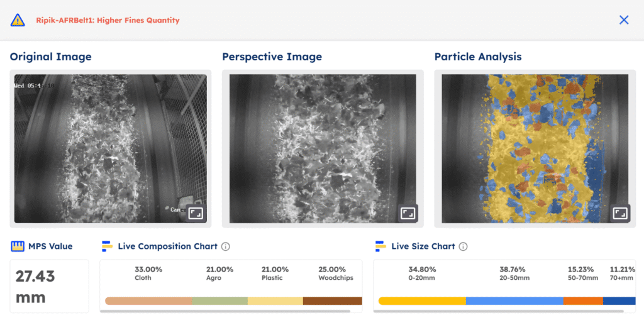Screen dimensions: 644x320
Task: Click the dark brown Woodchips segment
Action: pos(332,301)
